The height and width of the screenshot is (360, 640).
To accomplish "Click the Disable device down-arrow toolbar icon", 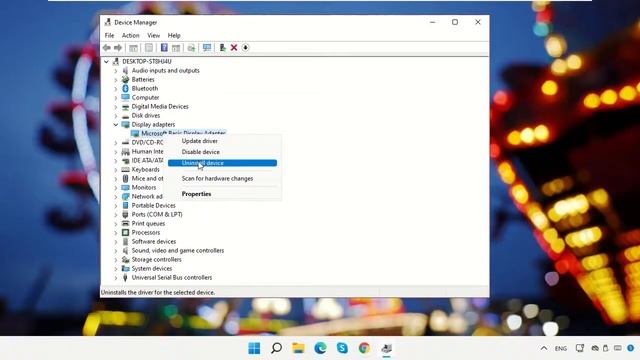I will 245,48.
